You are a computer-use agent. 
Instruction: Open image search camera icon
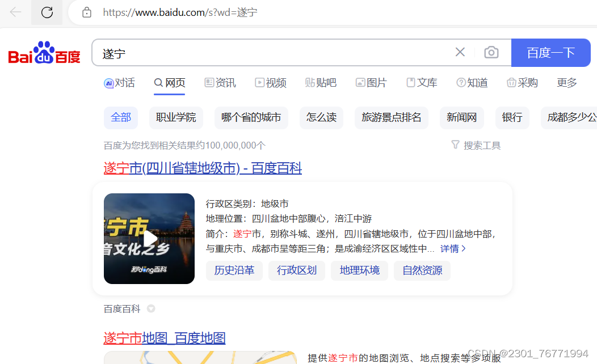point(491,52)
